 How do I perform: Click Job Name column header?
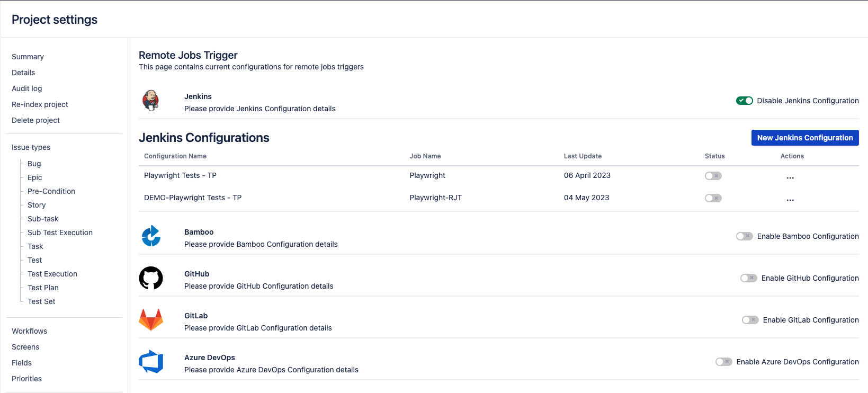click(x=425, y=156)
